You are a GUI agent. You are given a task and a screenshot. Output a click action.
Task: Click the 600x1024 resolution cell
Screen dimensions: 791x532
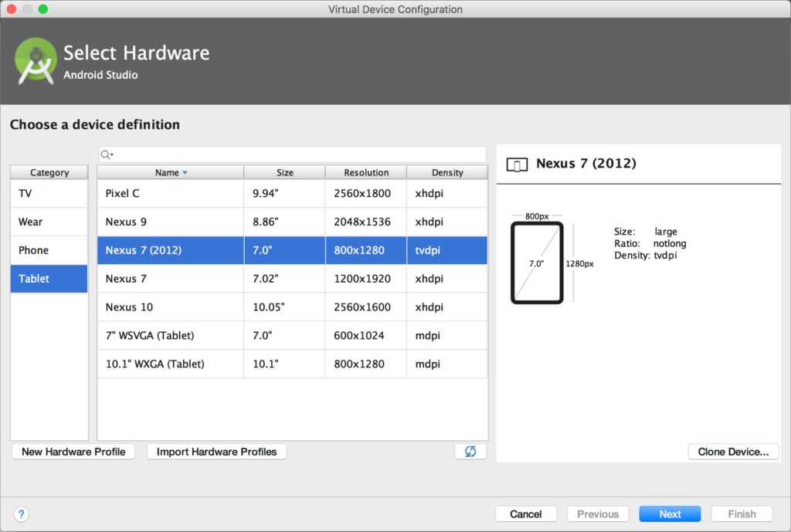coord(365,335)
